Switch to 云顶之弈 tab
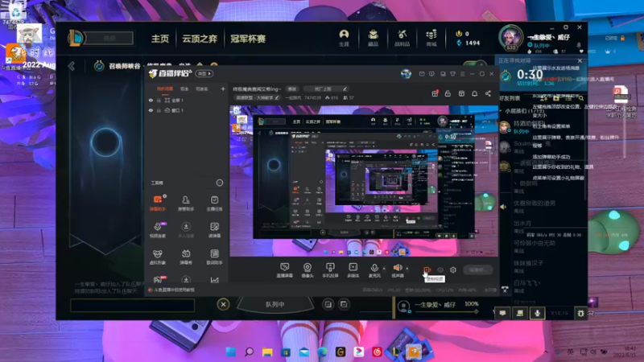 (200, 39)
